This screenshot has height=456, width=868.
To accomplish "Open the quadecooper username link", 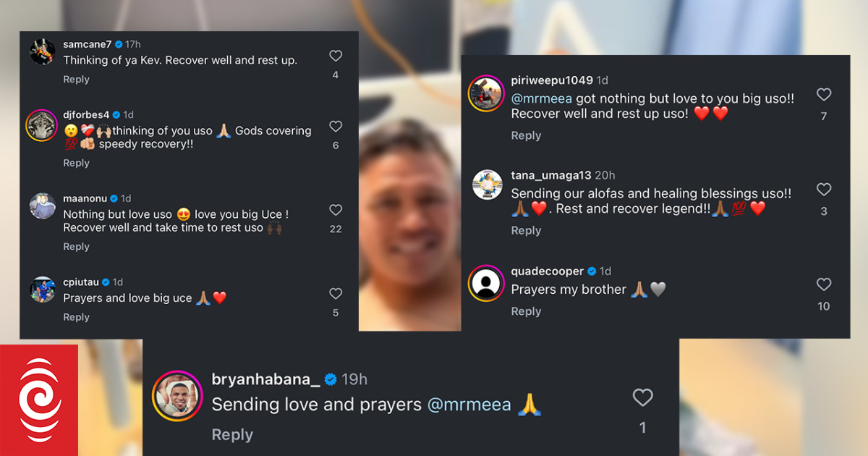I will point(547,271).
